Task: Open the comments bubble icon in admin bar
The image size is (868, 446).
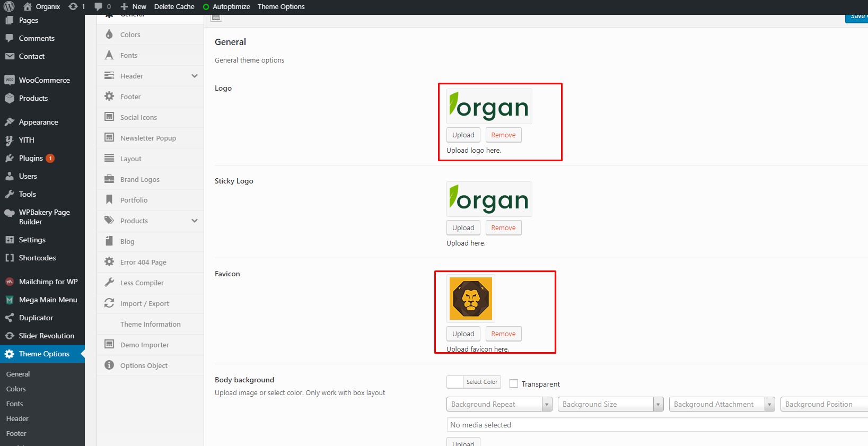Action: click(x=98, y=6)
